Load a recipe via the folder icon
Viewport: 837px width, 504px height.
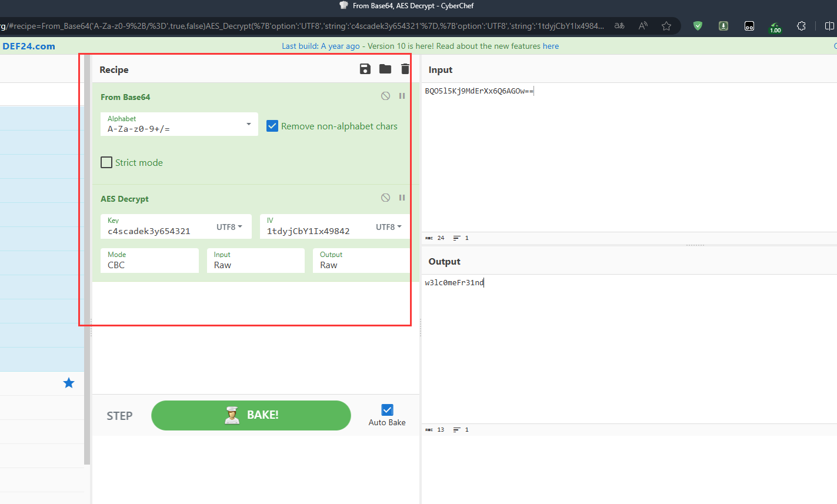pos(385,69)
